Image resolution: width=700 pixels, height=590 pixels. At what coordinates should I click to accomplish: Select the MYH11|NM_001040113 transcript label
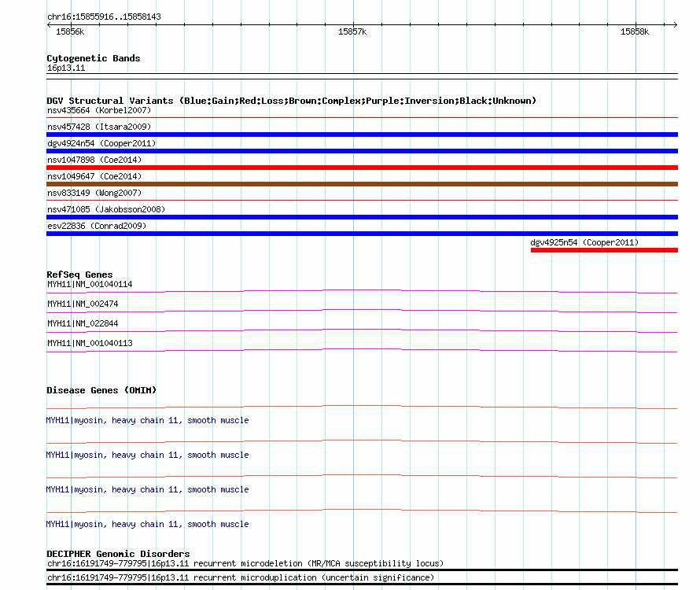(90, 344)
